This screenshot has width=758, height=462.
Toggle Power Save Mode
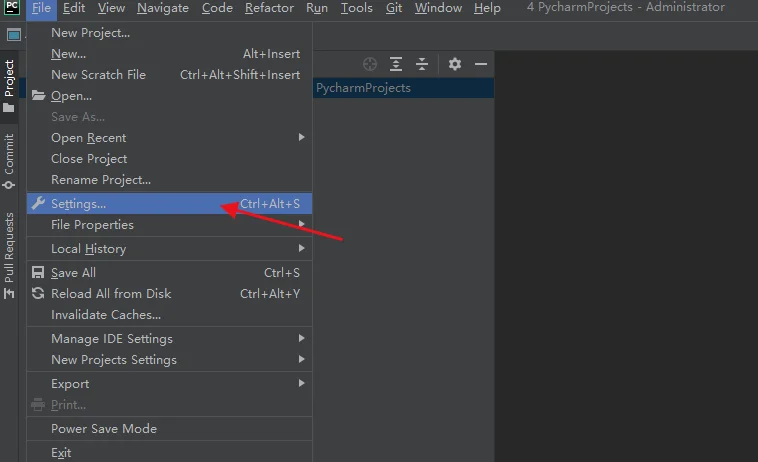tap(169, 429)
